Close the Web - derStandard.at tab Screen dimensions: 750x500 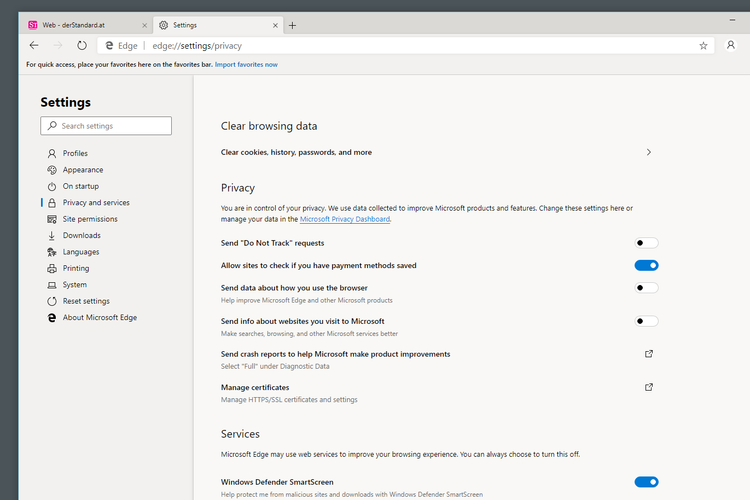pos(144,25)
